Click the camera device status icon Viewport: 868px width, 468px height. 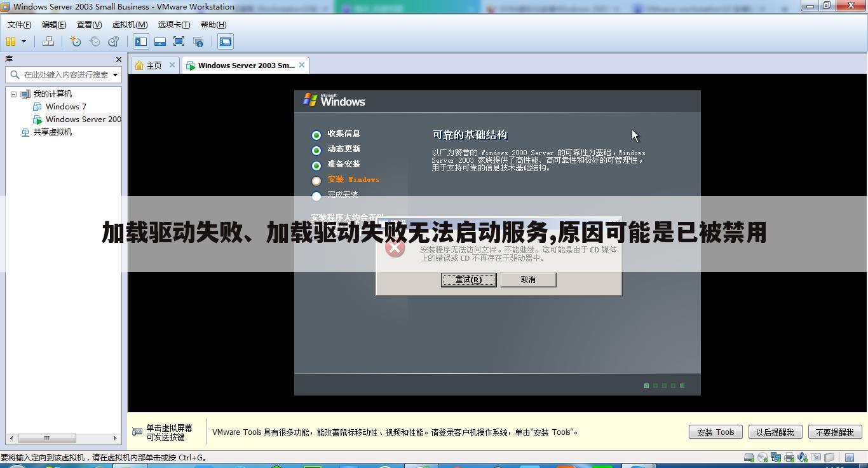pyautogui.click(x=816, y=457)
